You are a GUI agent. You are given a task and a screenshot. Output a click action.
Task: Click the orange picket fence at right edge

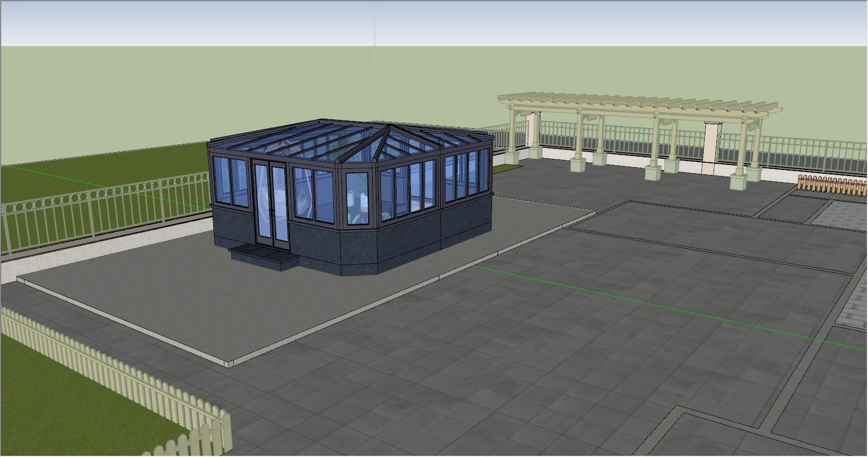831,185
